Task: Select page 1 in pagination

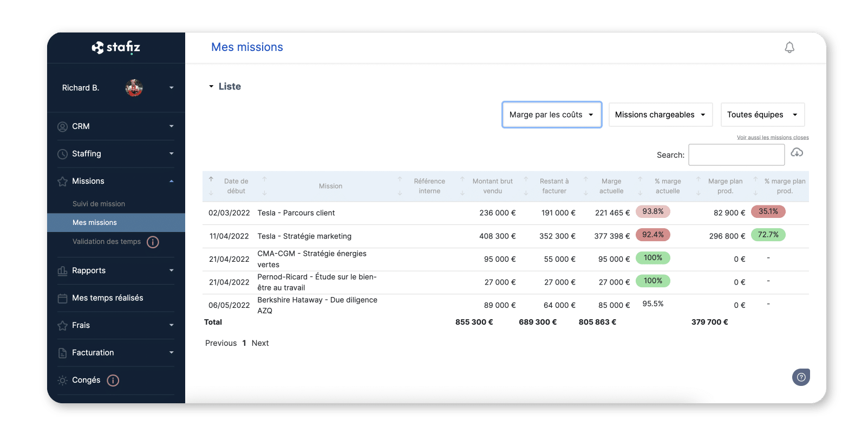Action: coord(244,343)
